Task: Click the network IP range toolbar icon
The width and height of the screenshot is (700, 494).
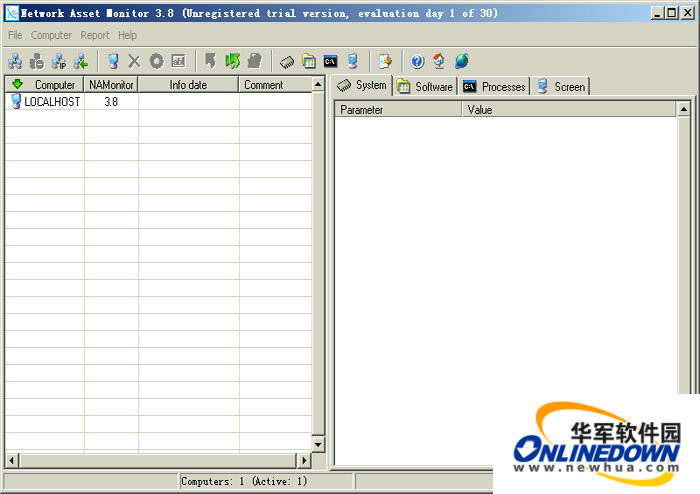Action: click(x=58, y=61)
